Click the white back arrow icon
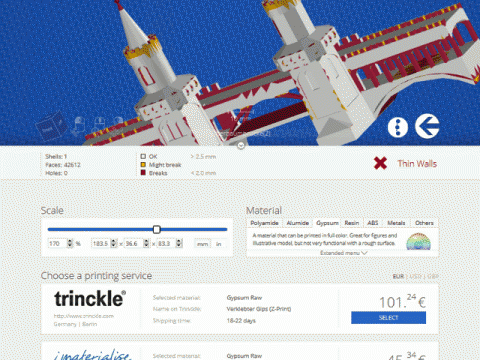This screenshot has width=480, height=360. click(x=427, y=126)
